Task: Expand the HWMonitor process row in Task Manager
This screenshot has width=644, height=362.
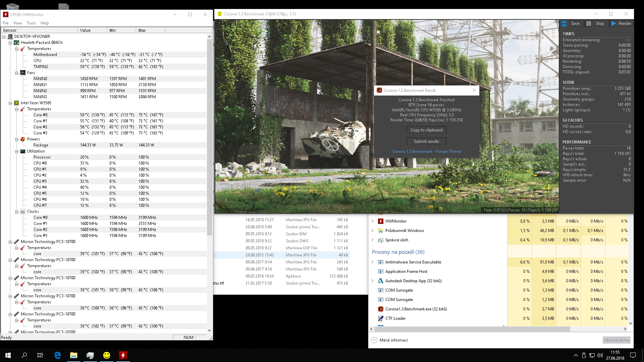Action: pos(373,221)
